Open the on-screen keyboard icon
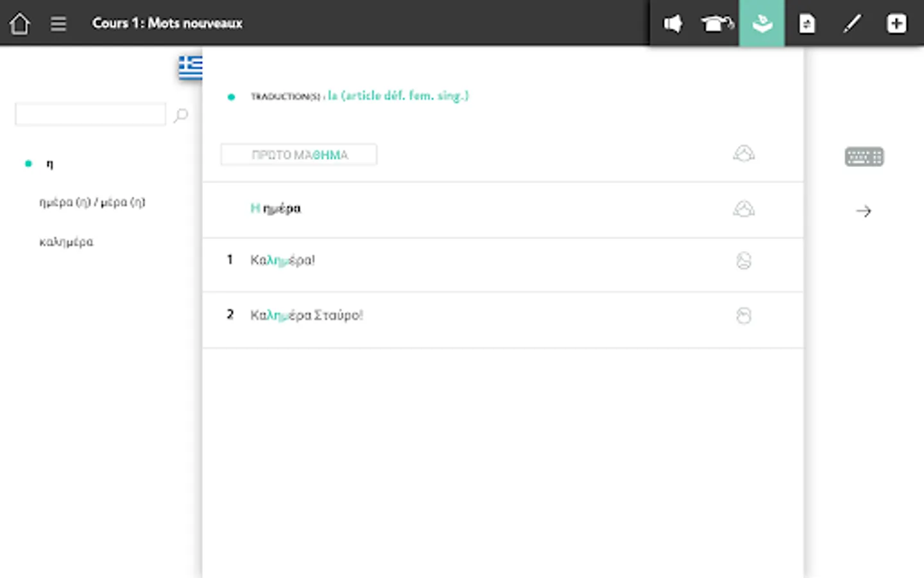 864,157
